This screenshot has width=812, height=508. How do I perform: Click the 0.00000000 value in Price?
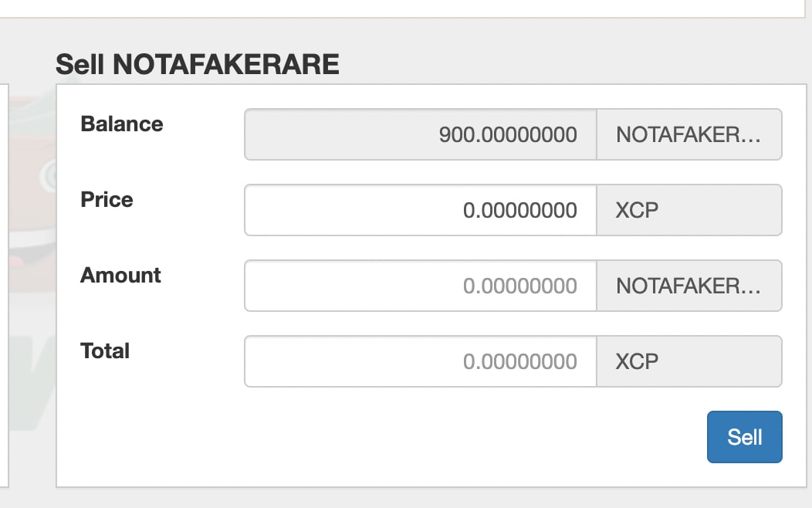pyautogui.click(x=520, y=210)
